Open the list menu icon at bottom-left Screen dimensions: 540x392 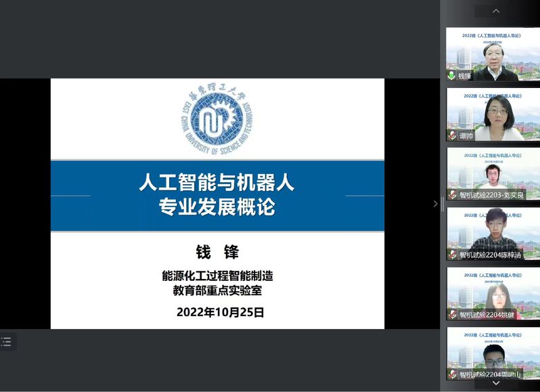[x=7, y=342]
